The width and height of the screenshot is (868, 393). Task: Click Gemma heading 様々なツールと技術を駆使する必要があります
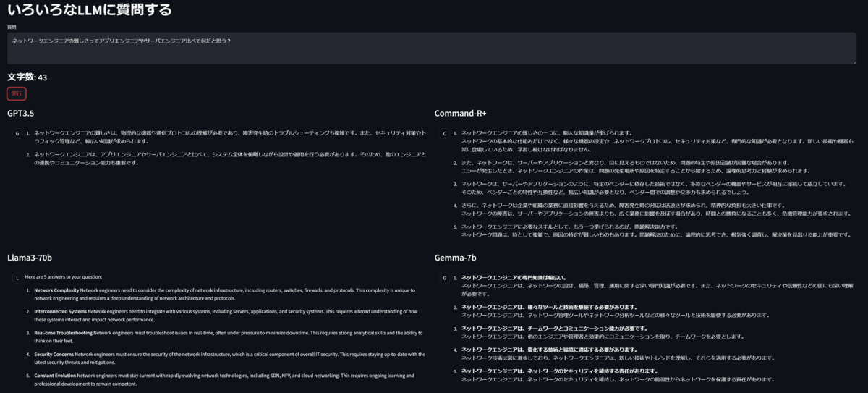coord(553,307)
